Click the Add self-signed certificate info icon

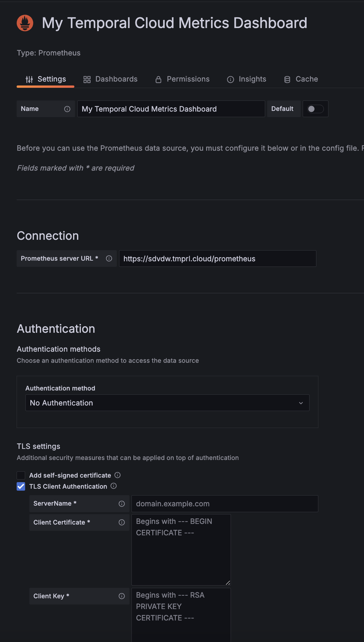pos(118,475)
